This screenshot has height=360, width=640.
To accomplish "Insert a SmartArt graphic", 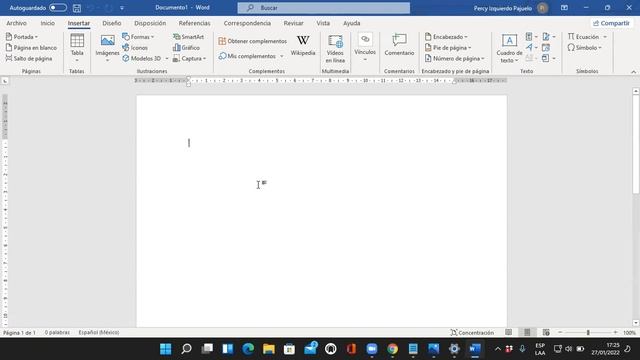I will (x=189, y=37).
